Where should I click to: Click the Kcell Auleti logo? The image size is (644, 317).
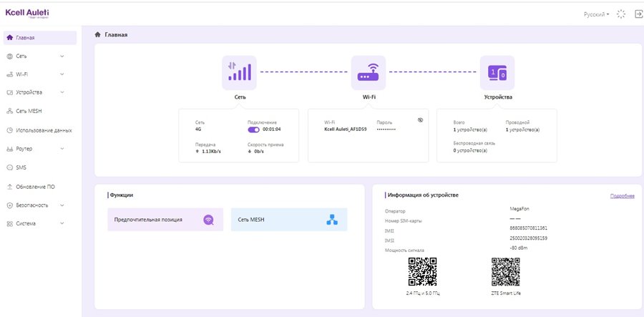(27, 14)
